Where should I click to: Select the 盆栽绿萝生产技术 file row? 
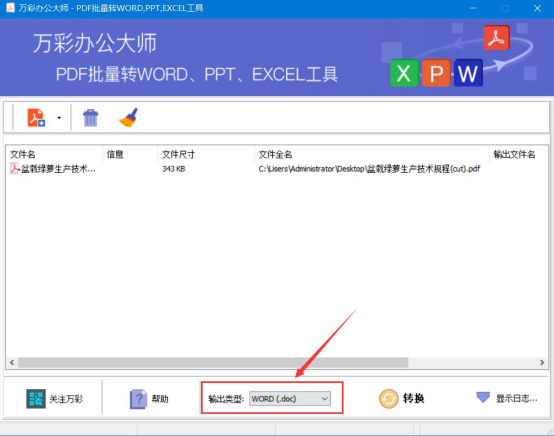[x=276, y=169]
